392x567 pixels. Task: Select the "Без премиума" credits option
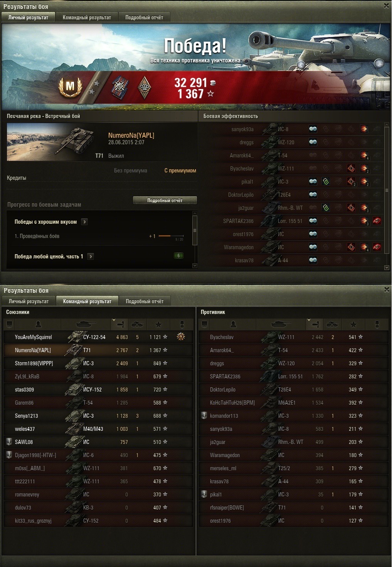pos(130,170)
